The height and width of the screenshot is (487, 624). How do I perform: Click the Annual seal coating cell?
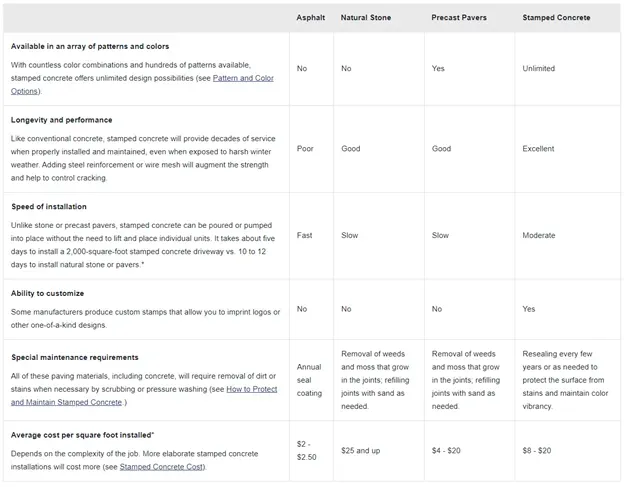pyautogui.click(x=309, y=380)
